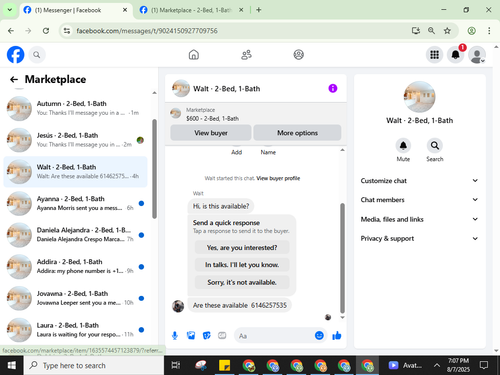Select Walt 2-Bed, 1-Bath conversation
This screenshot has height=375, width=500.
coord(75,171)
